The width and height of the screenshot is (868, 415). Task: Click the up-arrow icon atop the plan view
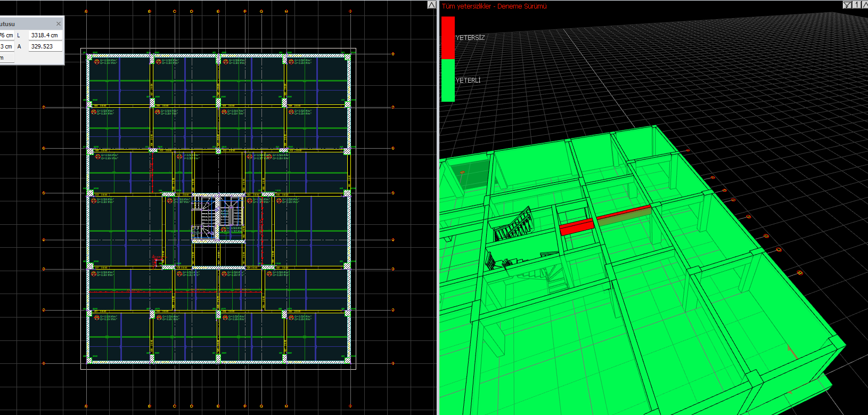[x=432, y=5]
